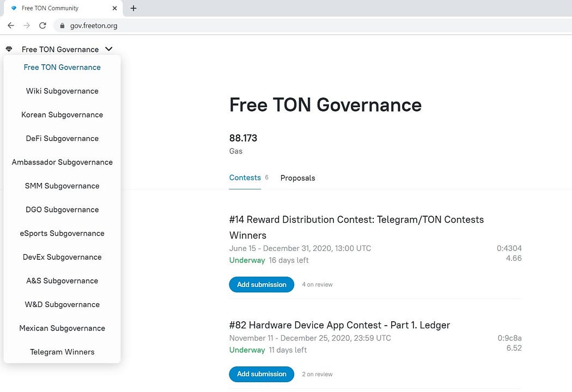This screenshot has height=392, width=572.
Task: Open Ambassador Subgovernance entry
Action: tap(62, 162)
